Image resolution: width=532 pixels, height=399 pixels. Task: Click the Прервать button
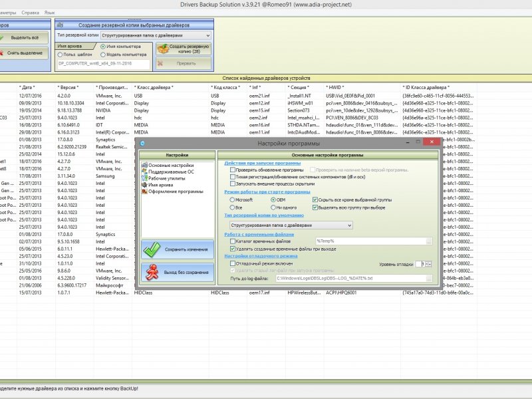click(184, 63)
